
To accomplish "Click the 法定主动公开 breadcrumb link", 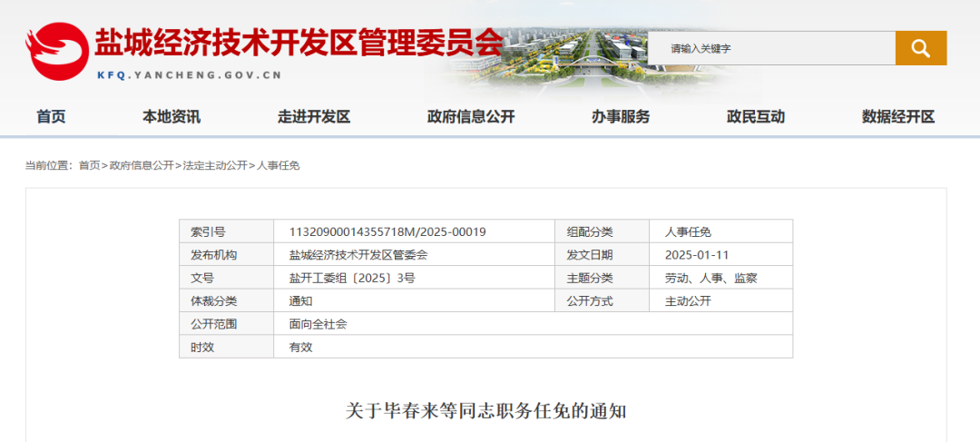I will tap(216, 166).
